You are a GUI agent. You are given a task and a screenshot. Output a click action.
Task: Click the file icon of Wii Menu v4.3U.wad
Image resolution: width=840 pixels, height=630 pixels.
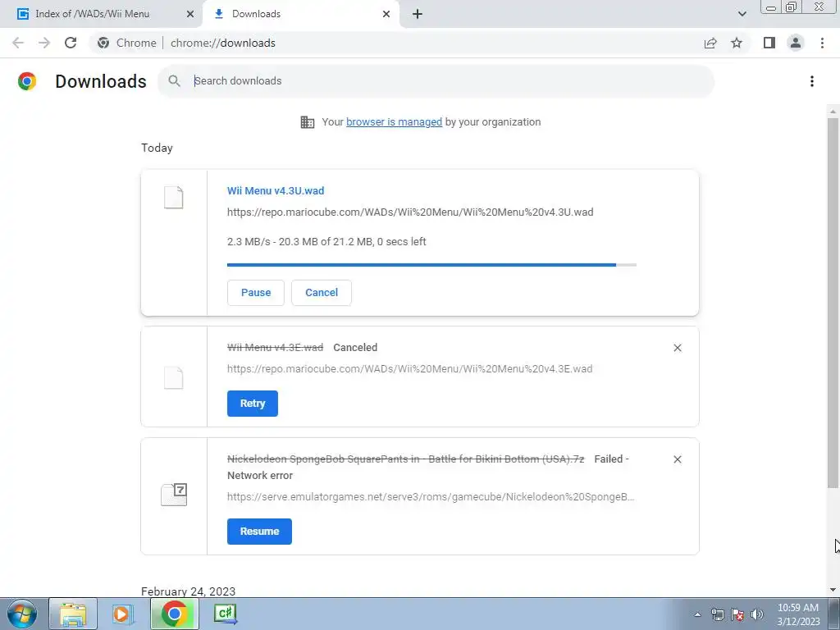coord(174,198)
